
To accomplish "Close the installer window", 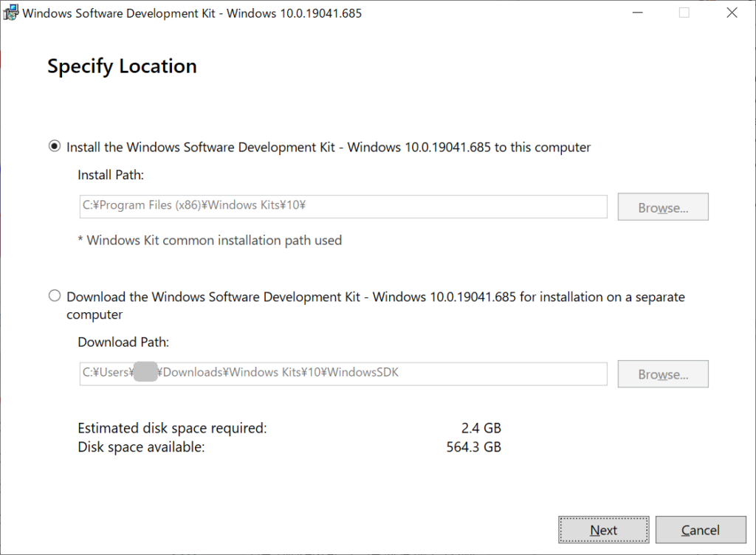I will 732,13.
